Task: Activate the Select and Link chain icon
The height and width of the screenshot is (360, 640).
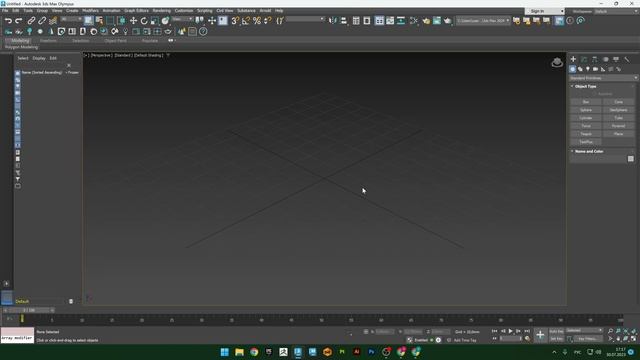Action: [x=31, y=20]
